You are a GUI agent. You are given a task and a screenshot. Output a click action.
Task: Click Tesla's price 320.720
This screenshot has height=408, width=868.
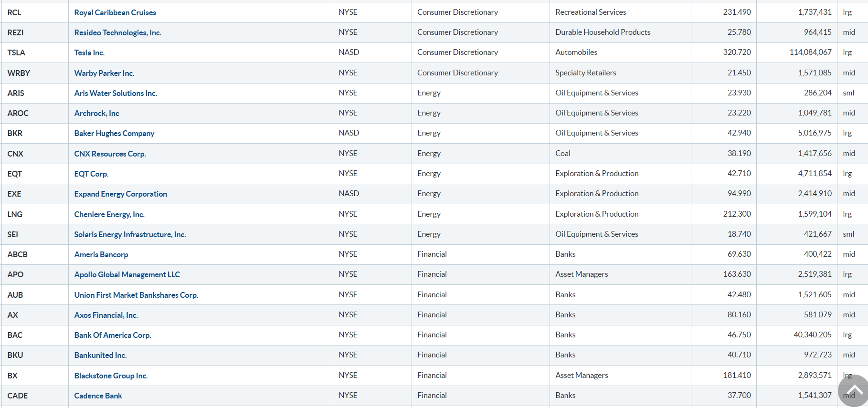pyautogui.click(x=737, y=52)
